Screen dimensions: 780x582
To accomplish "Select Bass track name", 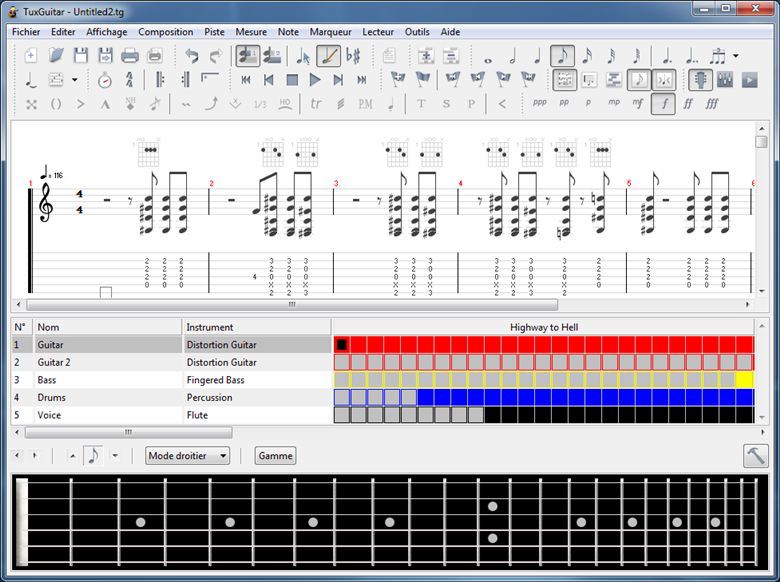I will [47, 380].
